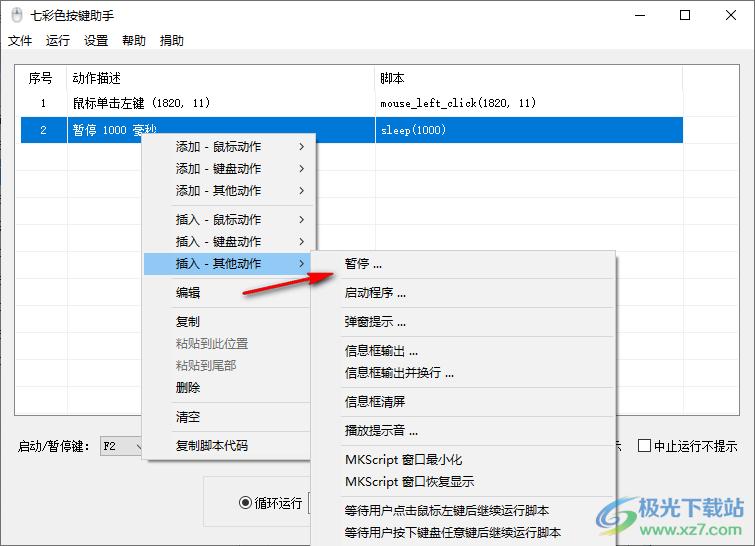This screenshot has width=755, height=546.
Task: Click 复制脚本代码 in the context menu
Action: pos(211,446)
